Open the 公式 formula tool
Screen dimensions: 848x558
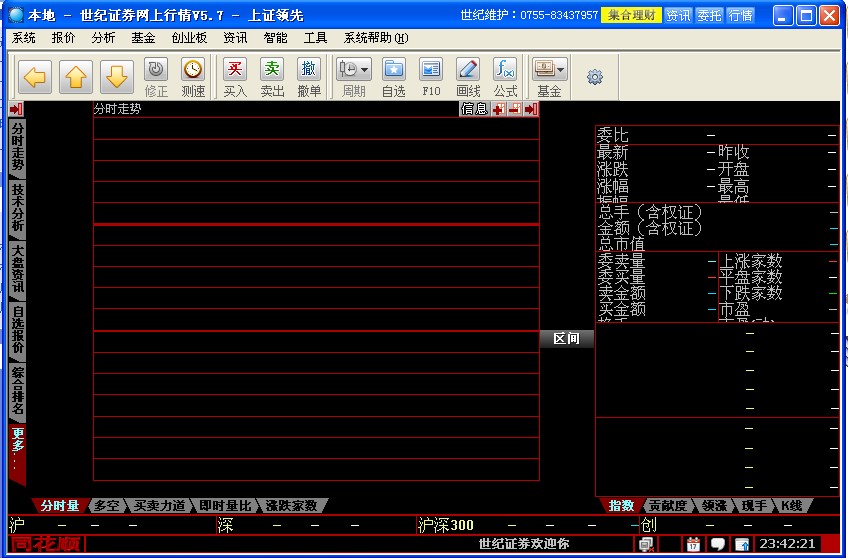[505, 70]
